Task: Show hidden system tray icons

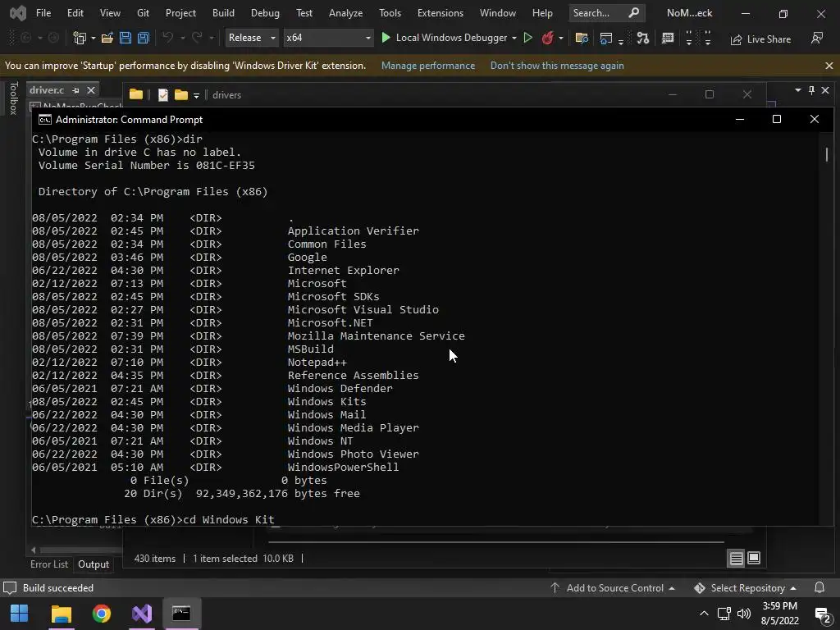Action: (x=704, y=614)
